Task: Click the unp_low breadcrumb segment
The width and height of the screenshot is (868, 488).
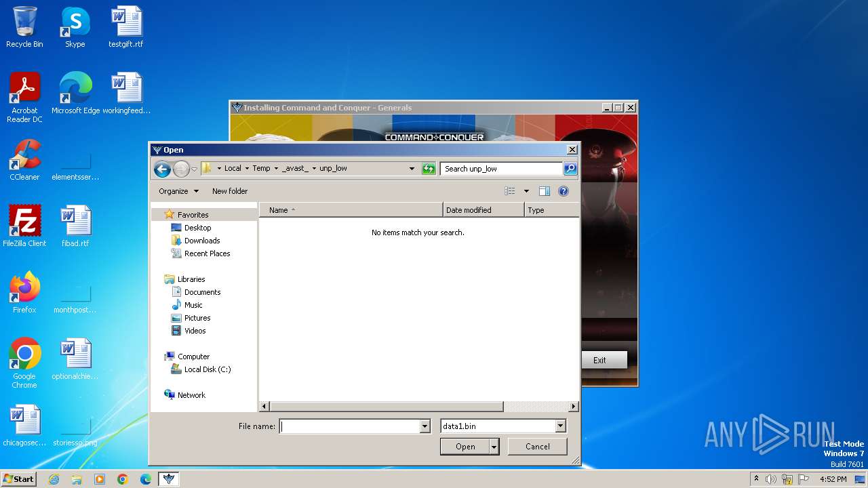Action: pos(333,169)
